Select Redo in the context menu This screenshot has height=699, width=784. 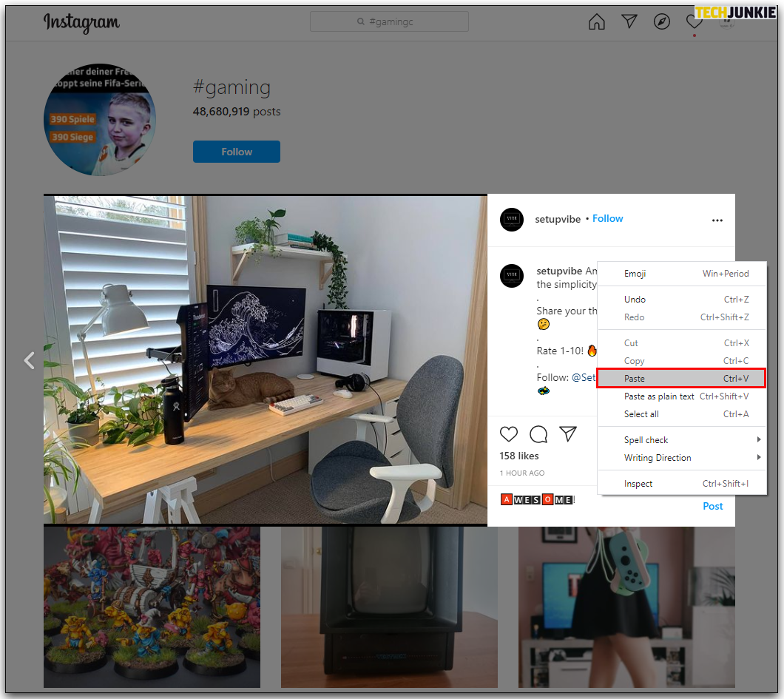[x=682, y=317]
